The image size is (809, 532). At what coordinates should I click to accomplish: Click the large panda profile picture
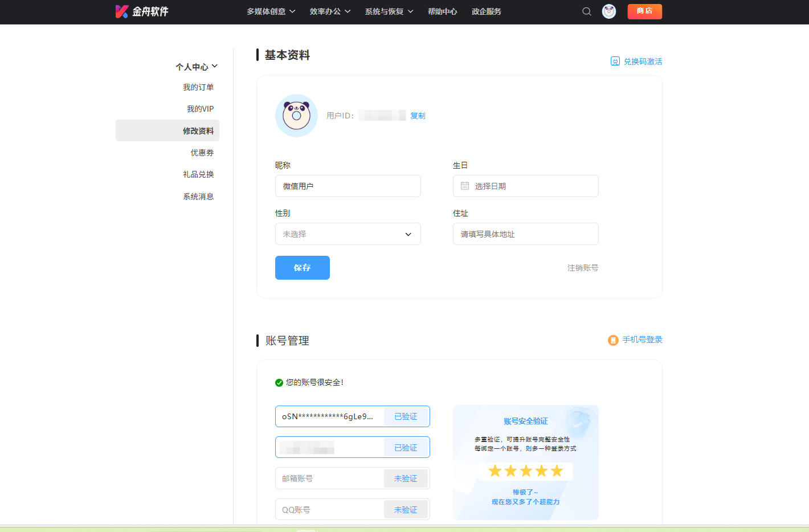click(x=296, y=116)
